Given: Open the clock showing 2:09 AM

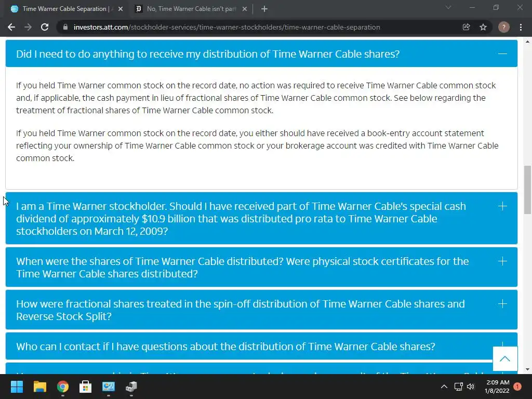Looking at the screenshot, I should point(497,387).
